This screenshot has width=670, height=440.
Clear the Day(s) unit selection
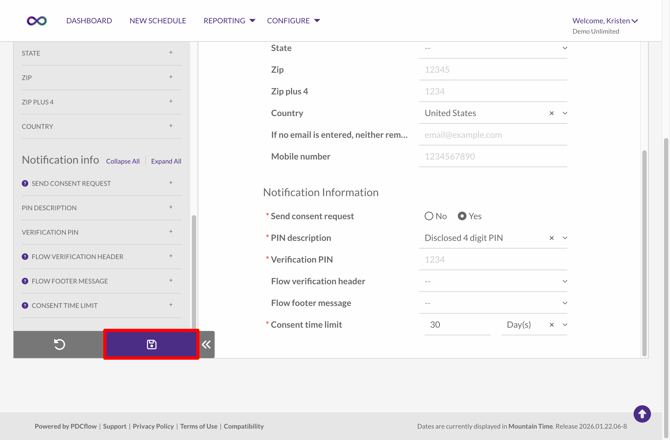[552, 325]
